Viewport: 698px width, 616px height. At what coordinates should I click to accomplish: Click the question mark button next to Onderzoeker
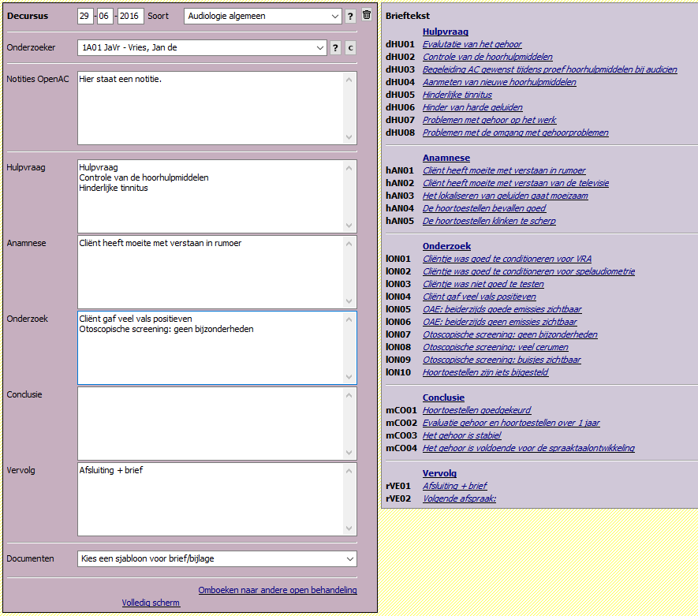335,48
